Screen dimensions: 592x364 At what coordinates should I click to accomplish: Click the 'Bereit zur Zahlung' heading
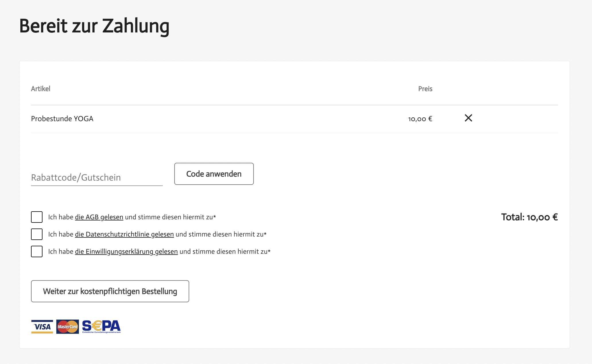tap(94, 26)
